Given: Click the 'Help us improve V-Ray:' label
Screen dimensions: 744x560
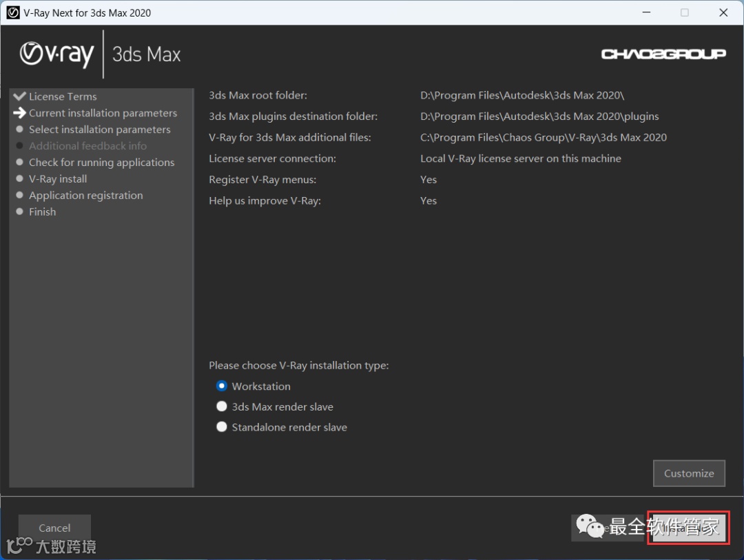Looking at the screenshot, I should pyautogui.click(x=265, y=200).
